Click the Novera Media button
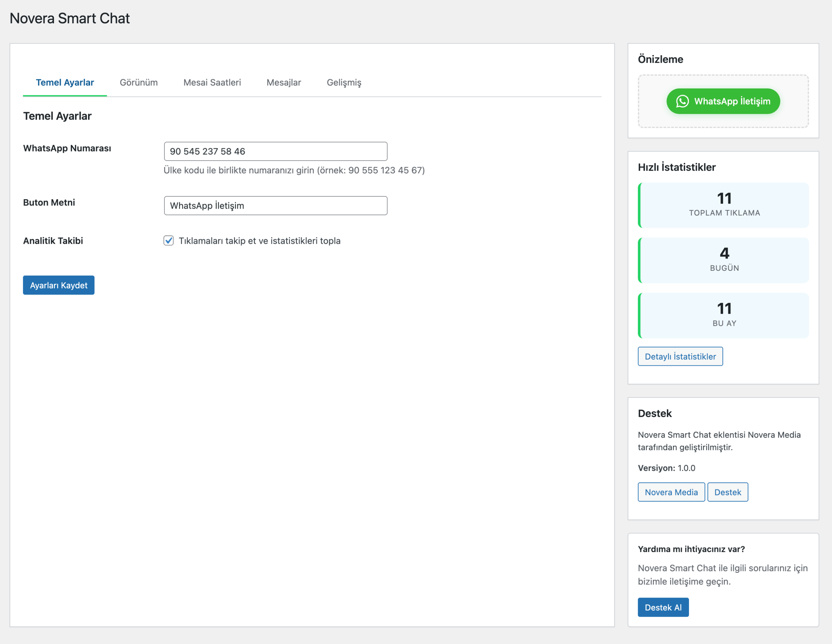The width and height of the screenshot is (832, 644). coord(671,492)
